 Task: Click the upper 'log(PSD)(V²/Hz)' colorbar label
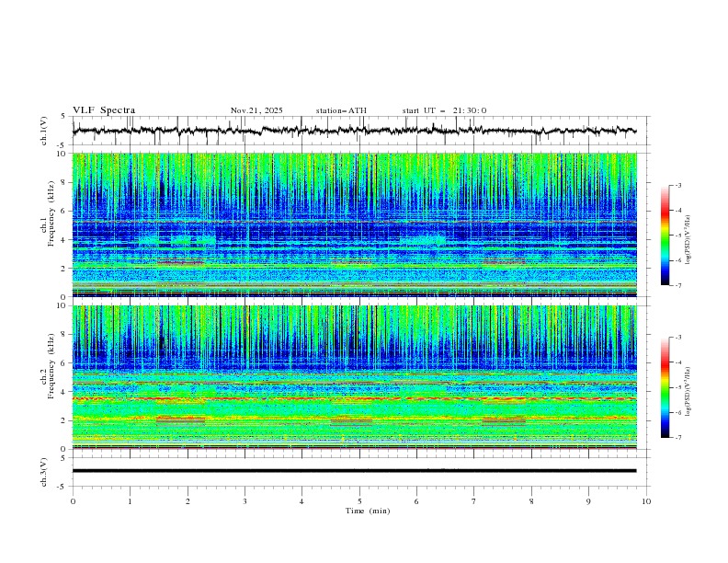[x=688, y=240]
